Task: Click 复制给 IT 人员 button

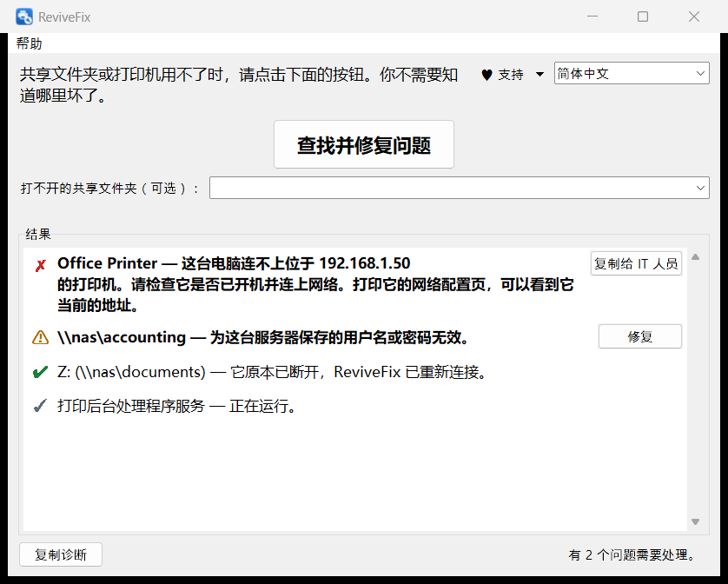Action: (x=636, y=264)
